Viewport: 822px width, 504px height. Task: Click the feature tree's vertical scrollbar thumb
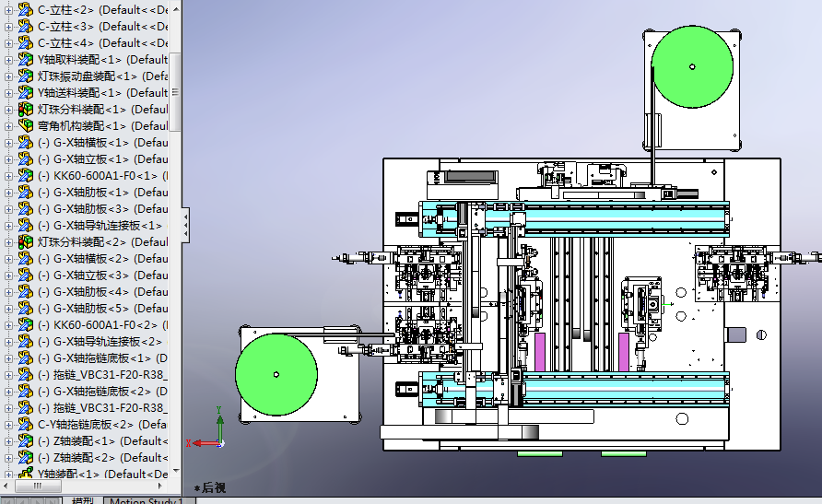pyautogui.click(x=175, y=92)
